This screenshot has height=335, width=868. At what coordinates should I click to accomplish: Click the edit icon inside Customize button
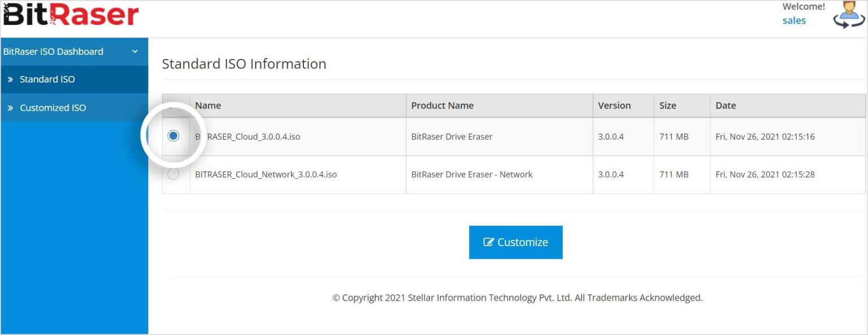[x=488, y=242]
